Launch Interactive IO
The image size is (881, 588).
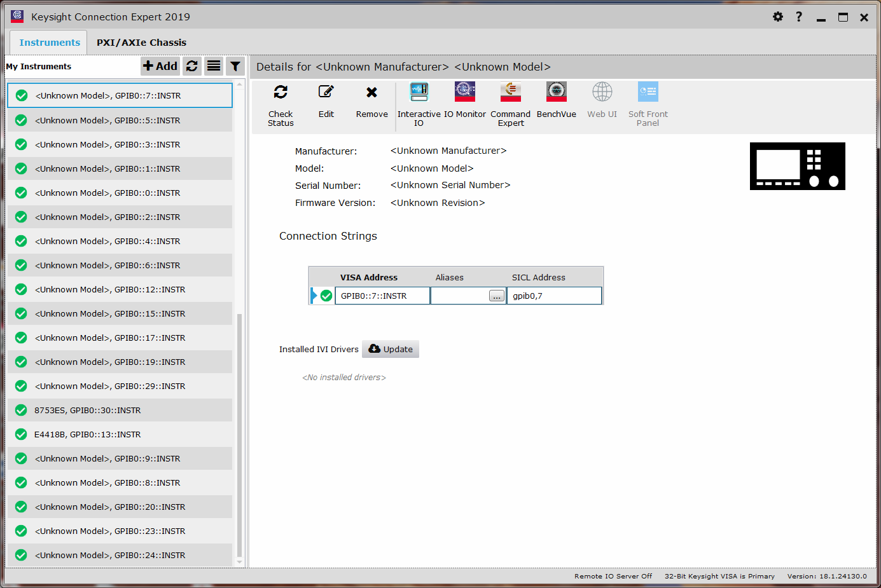pos(419,93)
